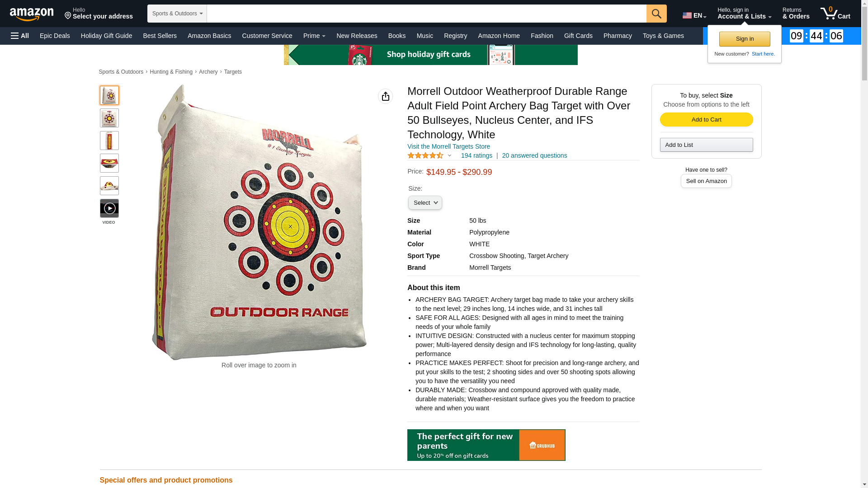Click the share icon on product image
The height and width of the screenshot is (488, 868).
385,96
